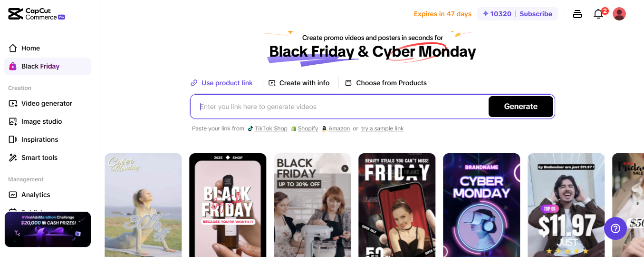
Task: Switch to Choose from Products tab
Action: (x=386, y=83)
